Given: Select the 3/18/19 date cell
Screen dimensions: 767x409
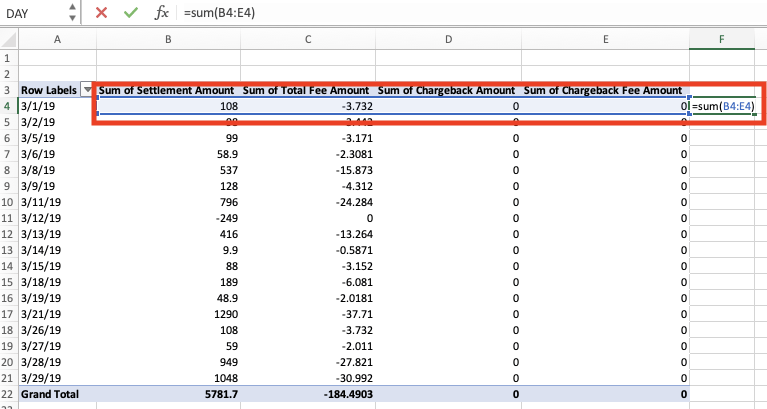Looking at the screenshot, I should (x=57, y=282).
